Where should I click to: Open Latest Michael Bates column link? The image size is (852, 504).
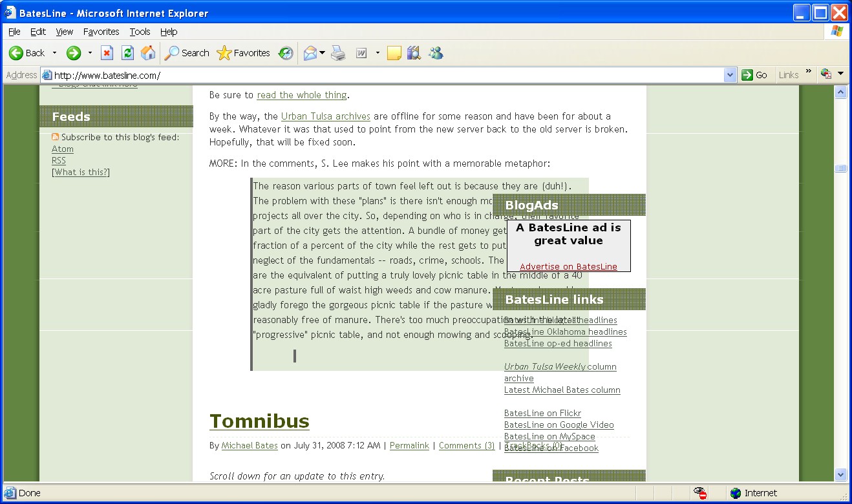tap(562, 390)
